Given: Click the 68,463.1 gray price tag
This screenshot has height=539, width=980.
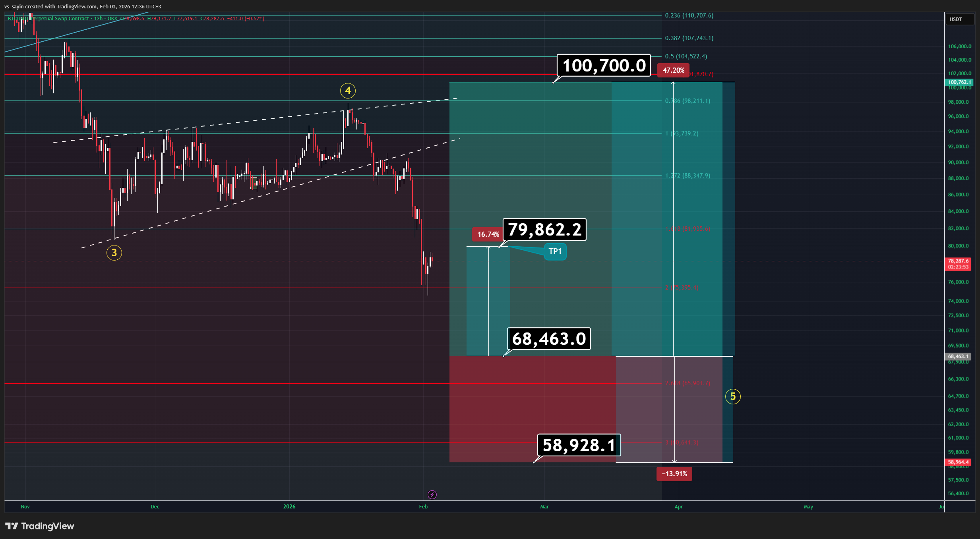Looking at the screenshot, I should pyautogui.click(x=958, y=356).
